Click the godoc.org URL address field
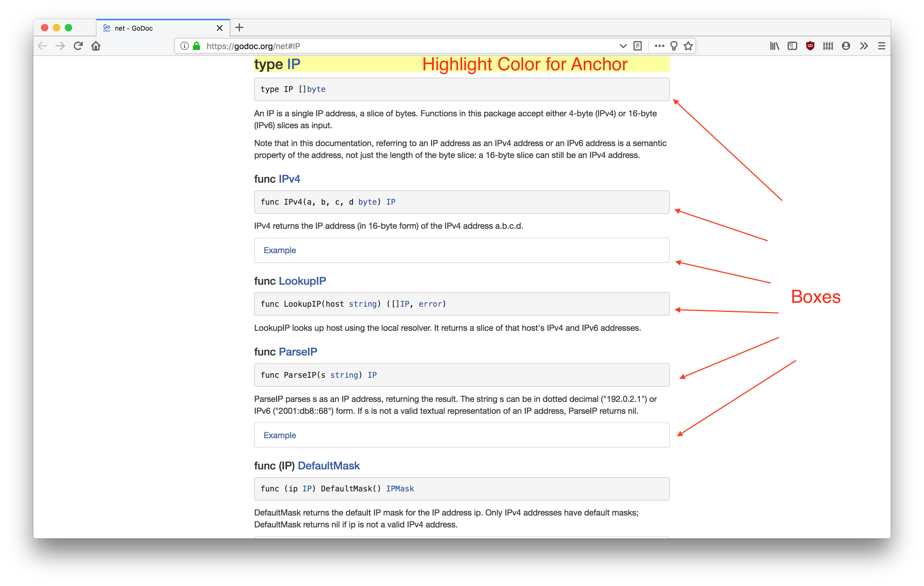Image resolution: width=924 pixels, height=586 pixels. click(384, 46)
